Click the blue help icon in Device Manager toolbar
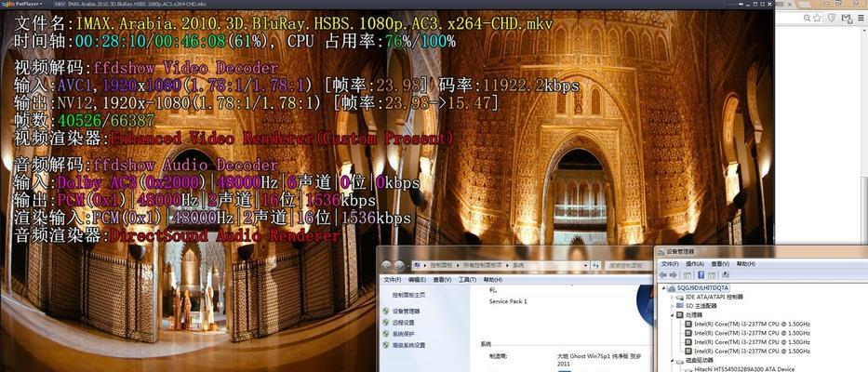 [701, 275]
